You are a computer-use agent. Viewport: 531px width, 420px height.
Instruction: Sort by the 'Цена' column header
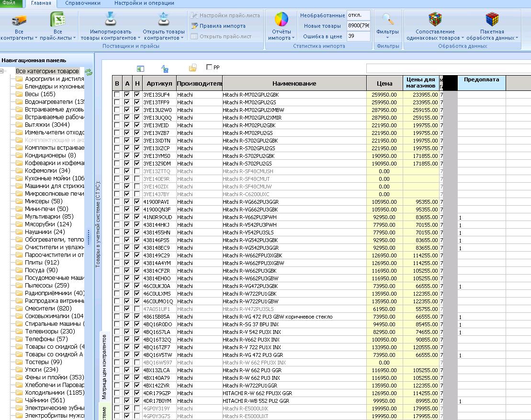point(384,83)
